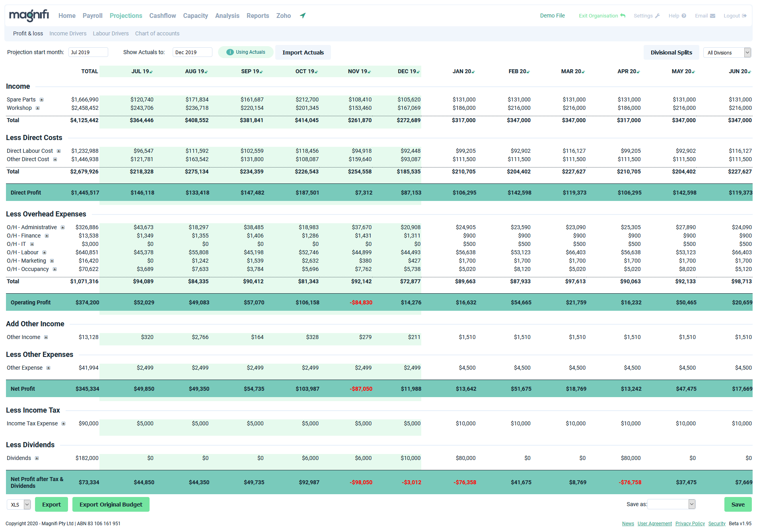The height and width of the screenshot is (532, 757).
Task: Click the lock icon beside FEB 20
Action: (528, 72)
